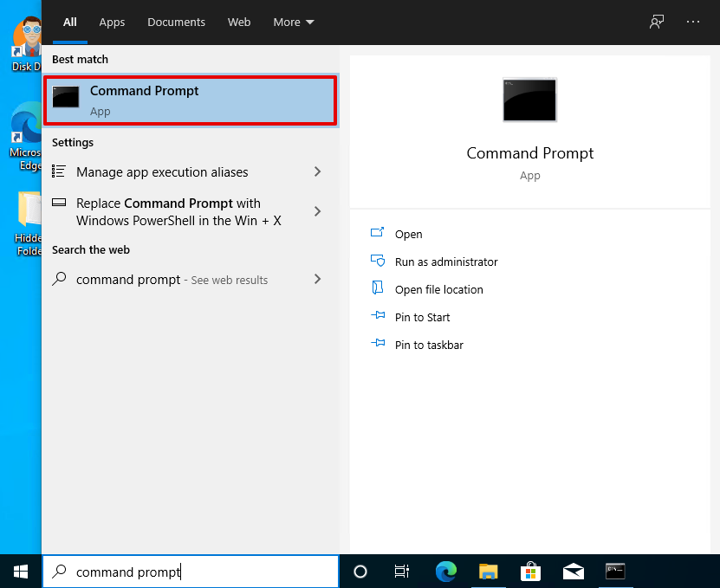Click the Command Prompt icon in taskbar
This screenshot has height=588, width=720.
tap(616, 572)
